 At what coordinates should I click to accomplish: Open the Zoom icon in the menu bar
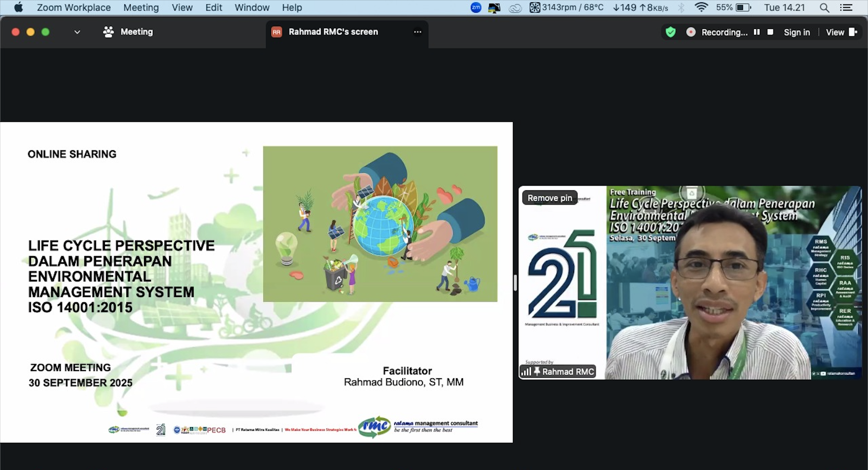click(476, 8)
